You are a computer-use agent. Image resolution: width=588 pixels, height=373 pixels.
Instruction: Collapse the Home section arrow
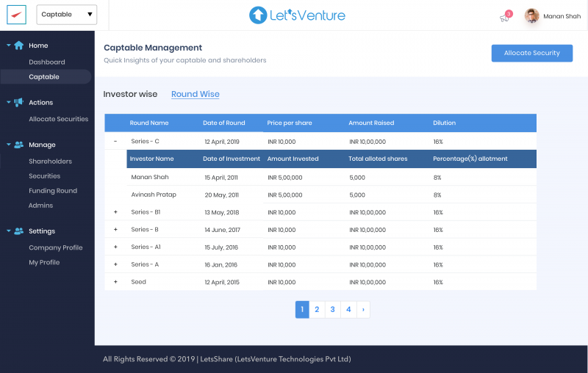(x=9, y=46)
